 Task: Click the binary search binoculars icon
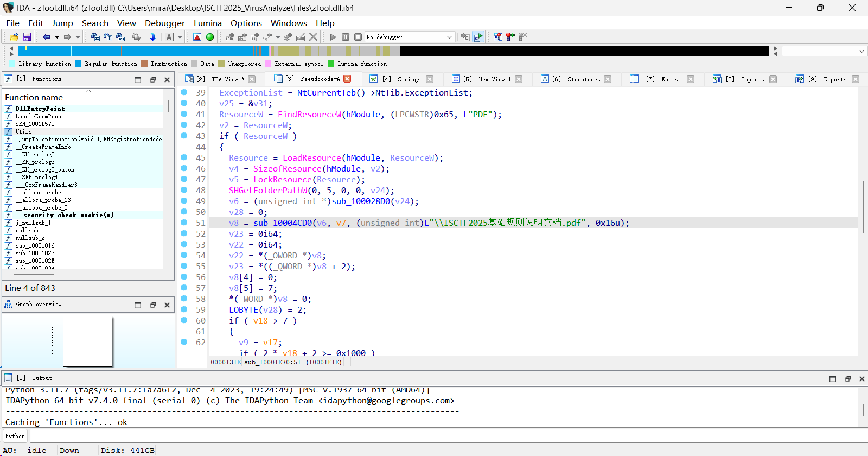[120, 37]
